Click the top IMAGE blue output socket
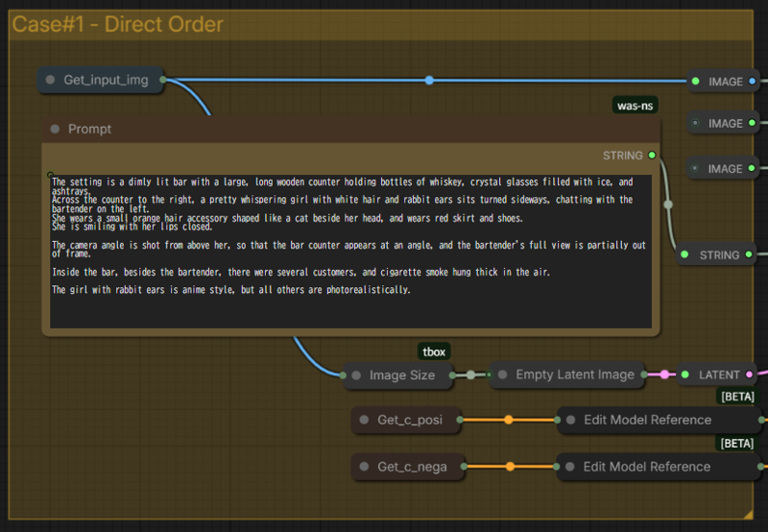This screenshot has width=768, height=532. (x=753, y=82)
